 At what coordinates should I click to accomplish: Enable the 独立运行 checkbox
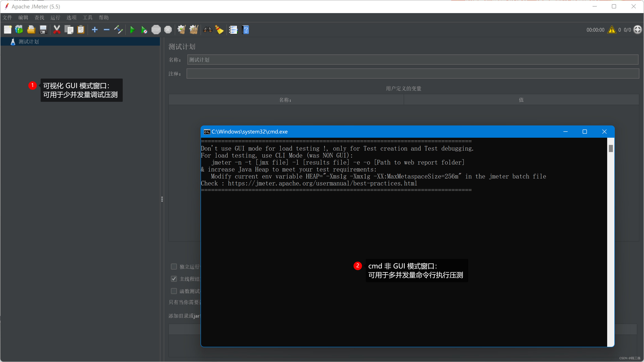coord(174,267)
